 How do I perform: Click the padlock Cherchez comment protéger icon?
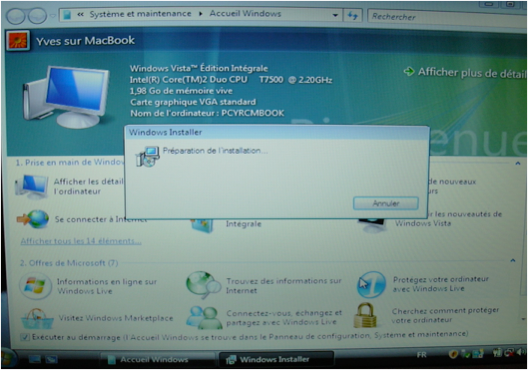(365, 315)
